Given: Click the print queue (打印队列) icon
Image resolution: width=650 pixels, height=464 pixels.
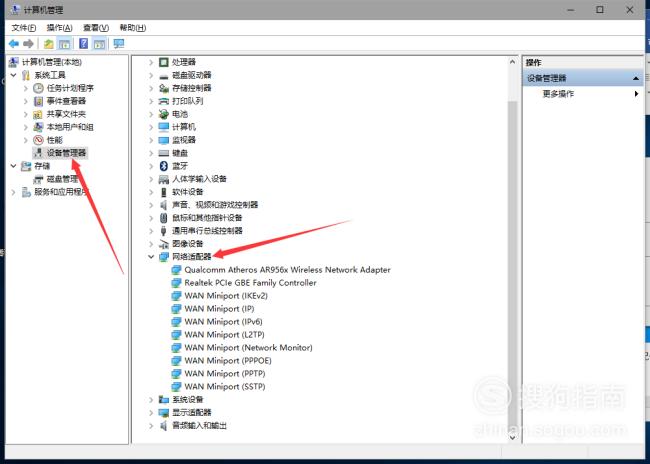Looking at the screenshot, I should point(164,101).
